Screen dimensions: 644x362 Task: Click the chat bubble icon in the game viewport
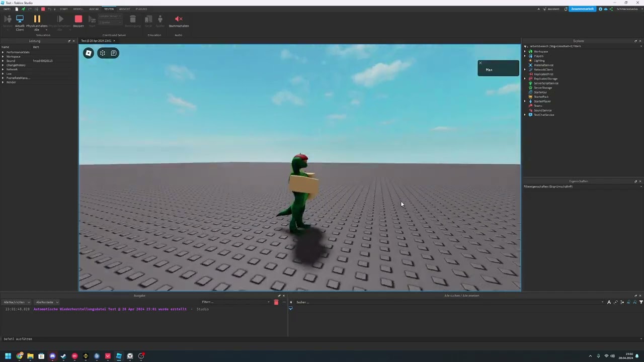point(114,53)
